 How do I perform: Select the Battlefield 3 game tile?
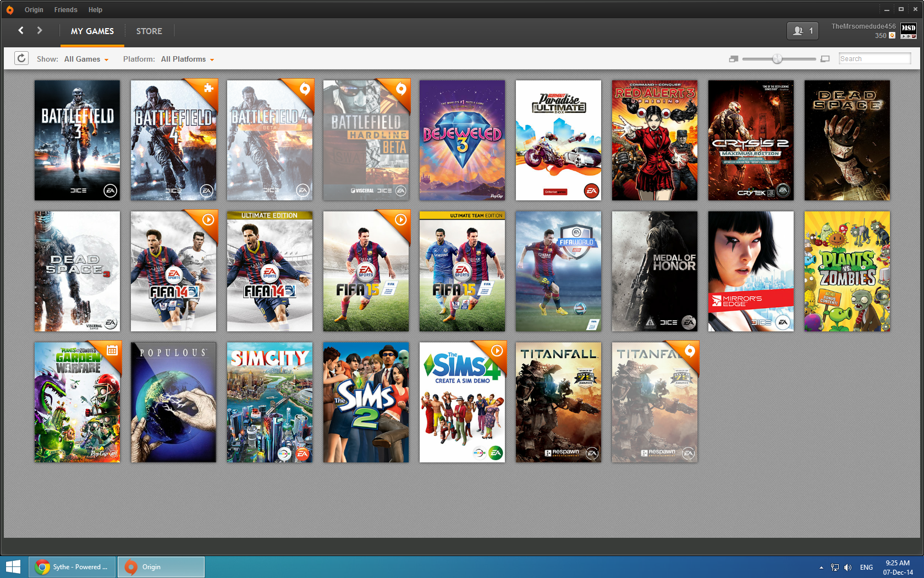[77, 140]
